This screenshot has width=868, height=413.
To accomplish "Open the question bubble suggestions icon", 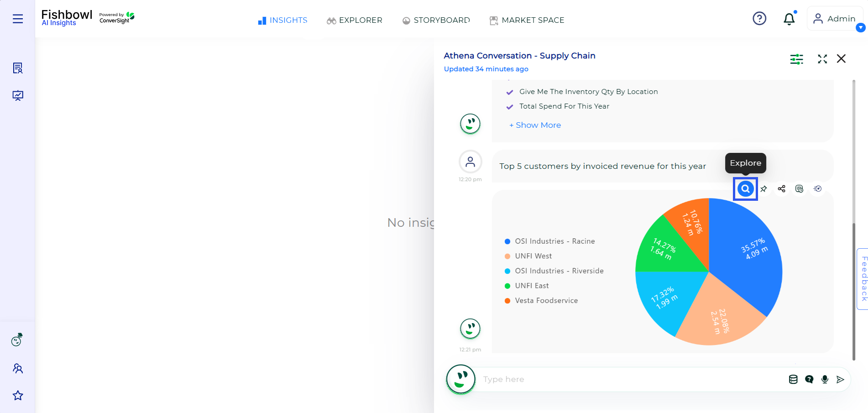I will 809,379.
